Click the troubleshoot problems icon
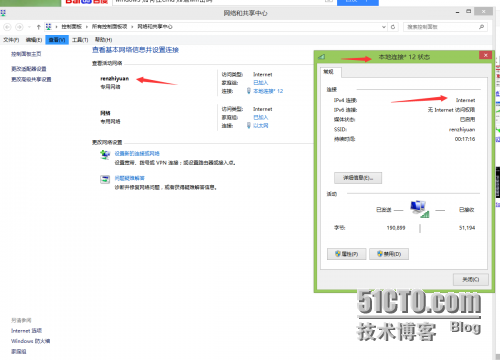This screenshot has width=500, height=360. [x=105, y=179]
